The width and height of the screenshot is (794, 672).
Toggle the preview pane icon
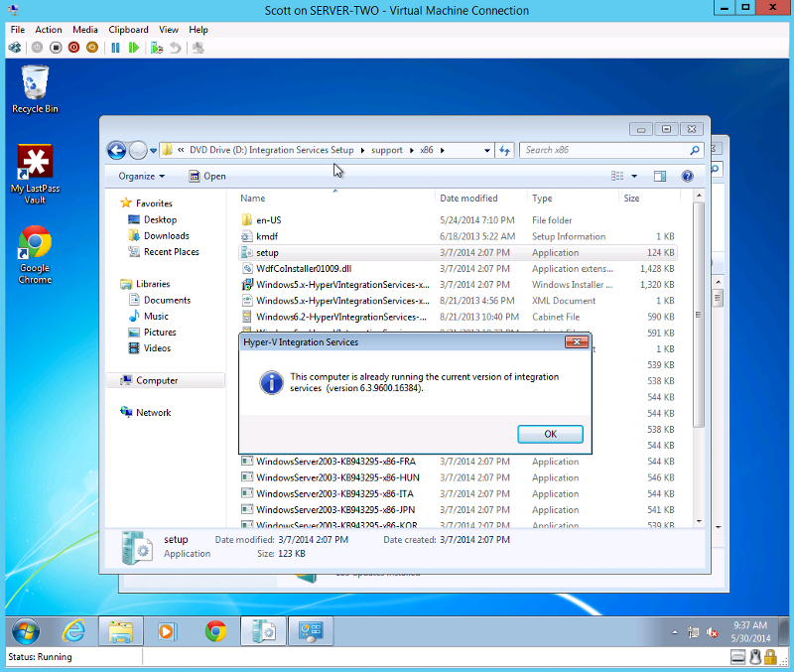[660, 177]
